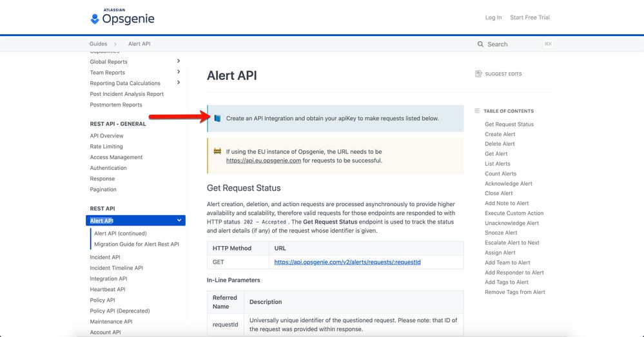Open the Guides breadcrumb
This screenshot has width=644, height=337.
(99, 44)
